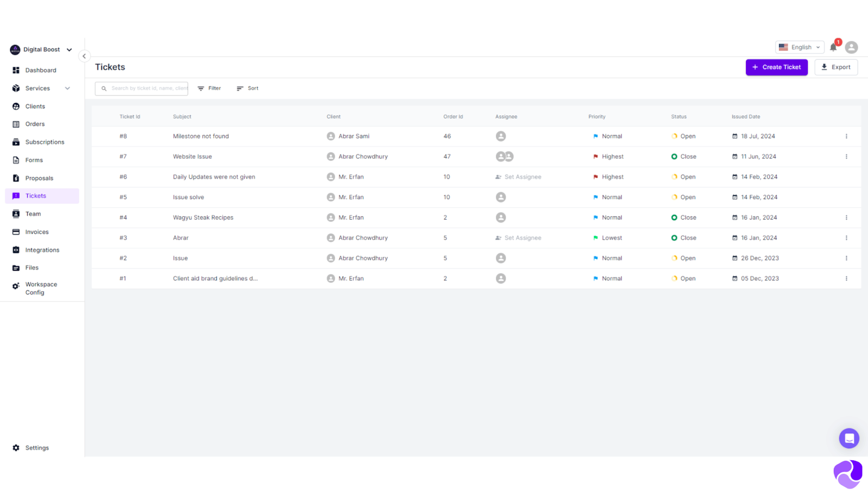Collapse the sidebar with the arrow toggle
The height and width of the screenshot is (495, 868).
coord(84,56)
